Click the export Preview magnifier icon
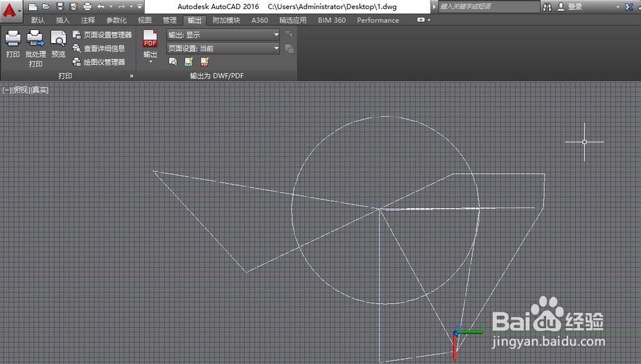 point(173,62)
